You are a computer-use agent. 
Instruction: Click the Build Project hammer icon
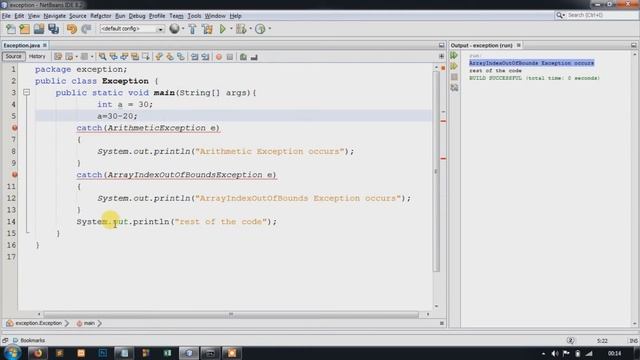(193, 29)
